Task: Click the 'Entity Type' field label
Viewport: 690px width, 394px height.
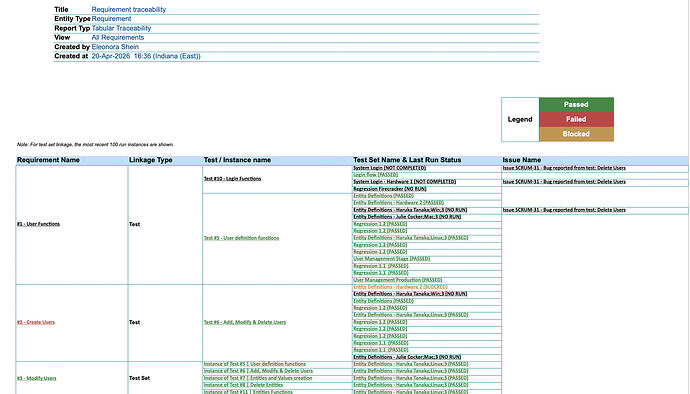Action: [x=72, y=18]
